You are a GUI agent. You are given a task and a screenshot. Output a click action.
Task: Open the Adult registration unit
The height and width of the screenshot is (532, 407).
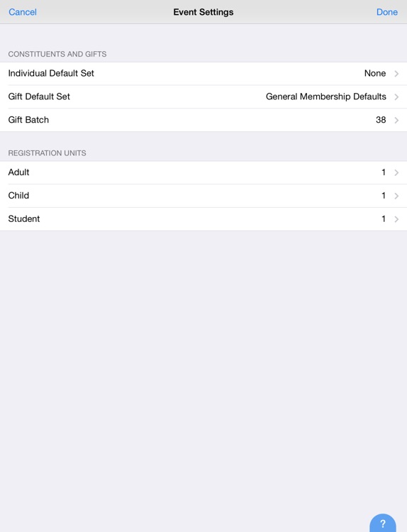tap(203, 172)
